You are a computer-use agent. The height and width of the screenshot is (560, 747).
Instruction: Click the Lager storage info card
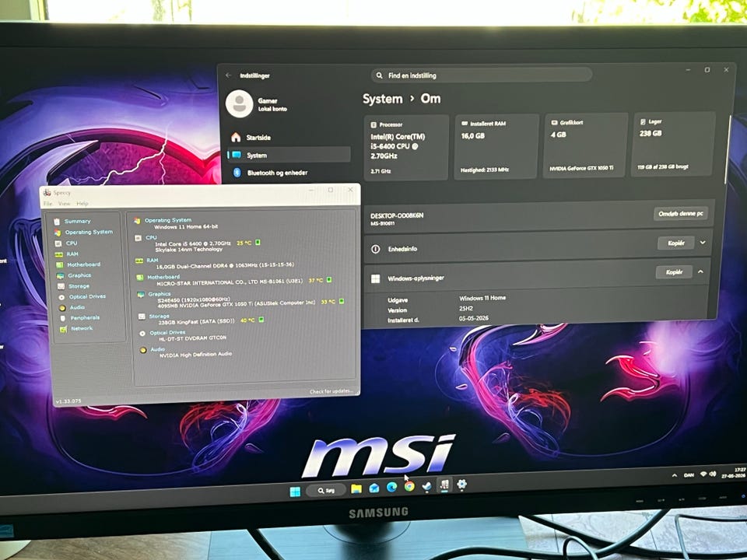673,144
